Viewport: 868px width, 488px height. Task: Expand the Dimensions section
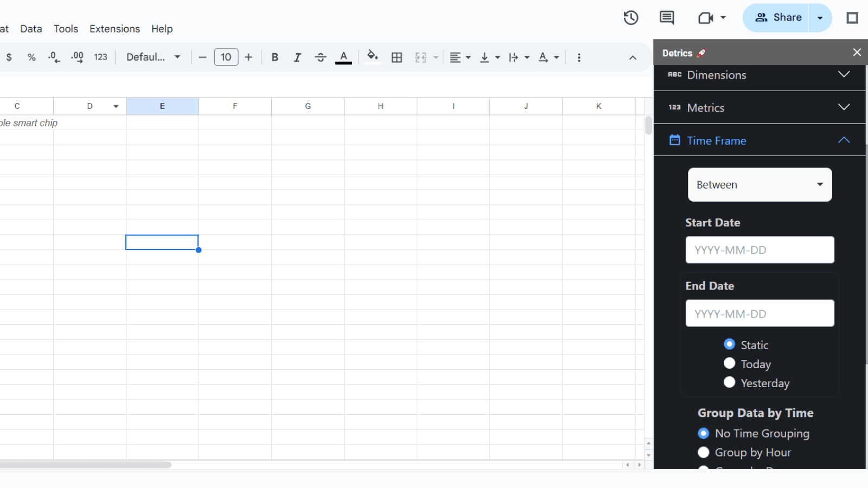tap(759, 75)
